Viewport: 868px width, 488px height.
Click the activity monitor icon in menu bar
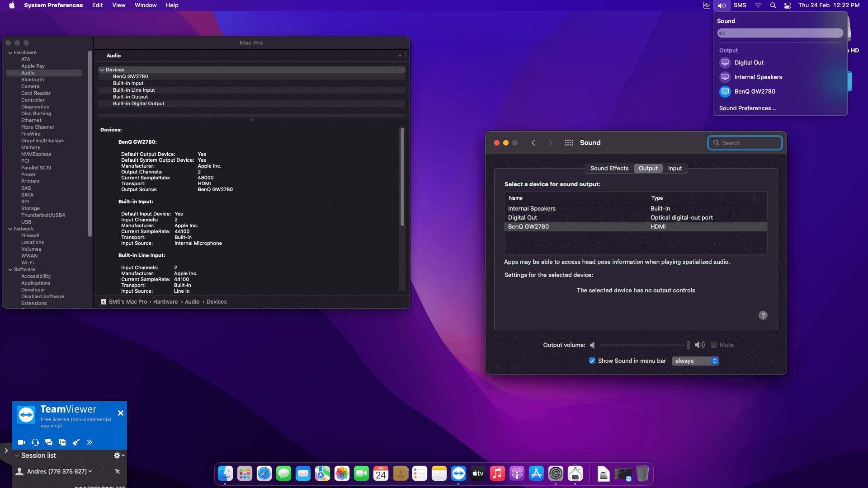(707, 5)
